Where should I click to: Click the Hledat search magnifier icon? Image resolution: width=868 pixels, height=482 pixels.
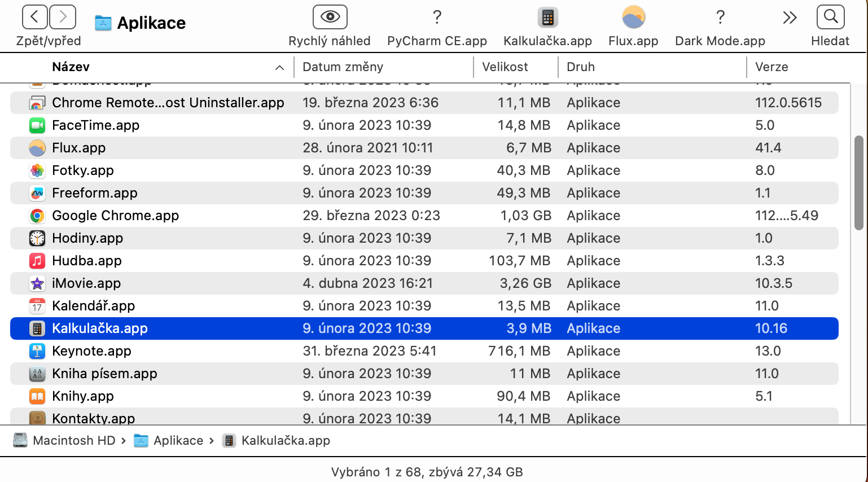(x=830, y=17)
